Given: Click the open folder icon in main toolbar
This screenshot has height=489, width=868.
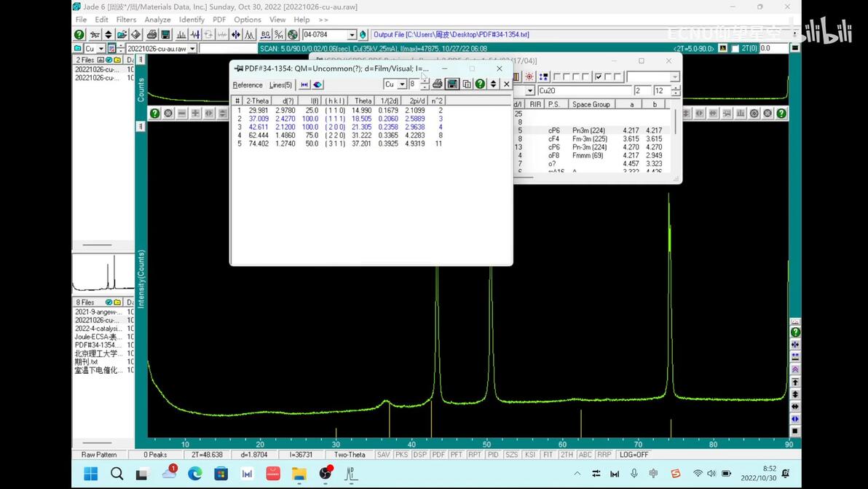Looking at the screenshot, I should (x=122, y=35).
